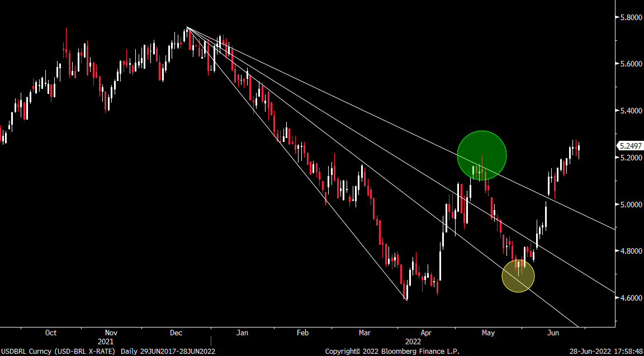
Task: Click the Mar month label
Action: point(364,333)
